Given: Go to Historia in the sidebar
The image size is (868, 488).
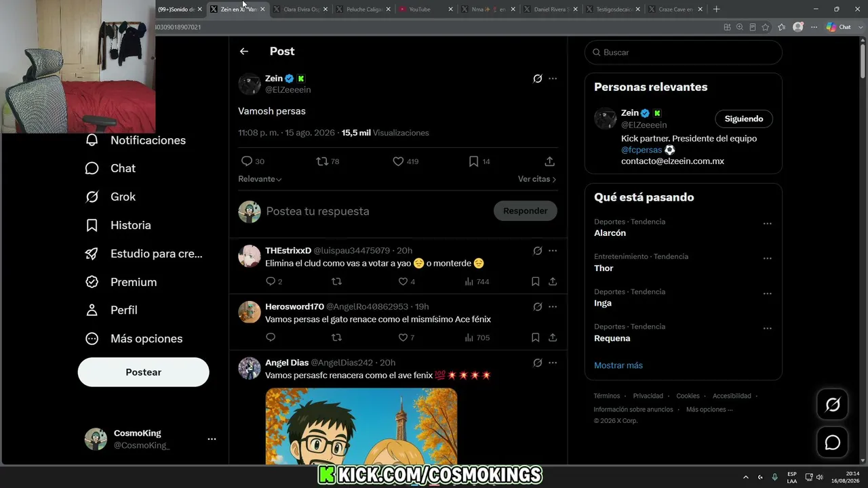Looking at the screenshot, I should [x=118, y=225].
